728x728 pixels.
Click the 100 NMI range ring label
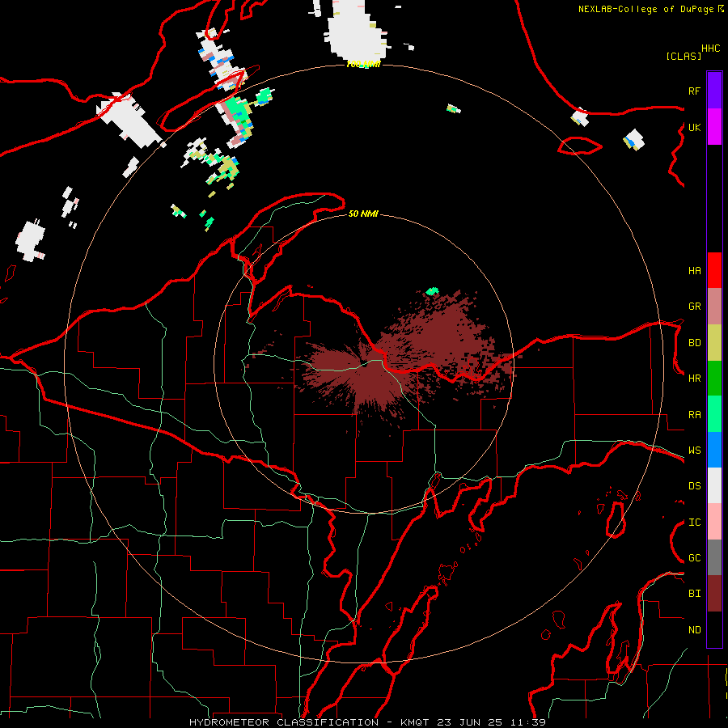pos(363,64)
